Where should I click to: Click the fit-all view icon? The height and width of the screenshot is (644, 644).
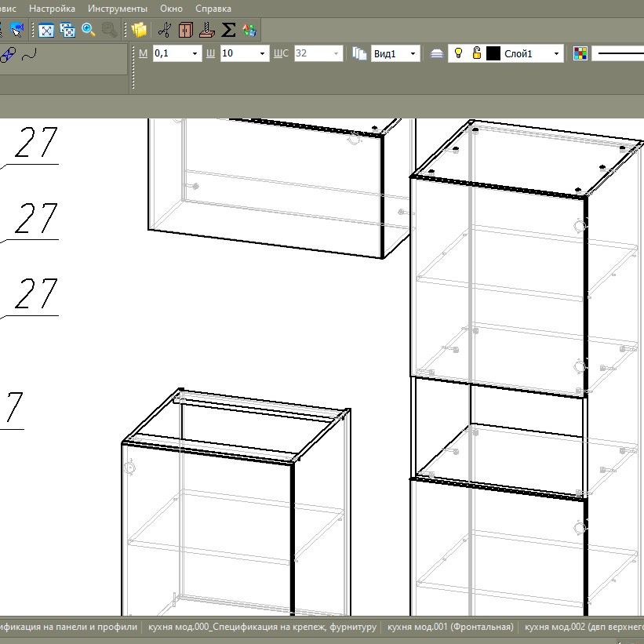(x=46, y=30)
